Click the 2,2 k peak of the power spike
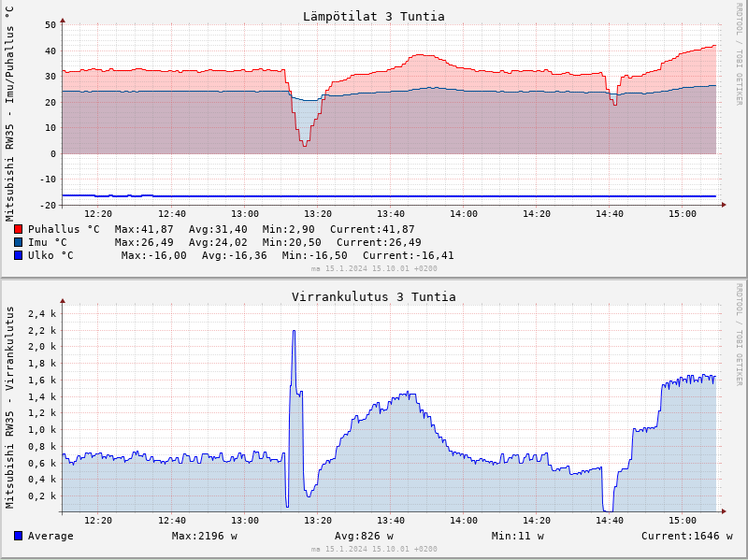 [294, 331]
